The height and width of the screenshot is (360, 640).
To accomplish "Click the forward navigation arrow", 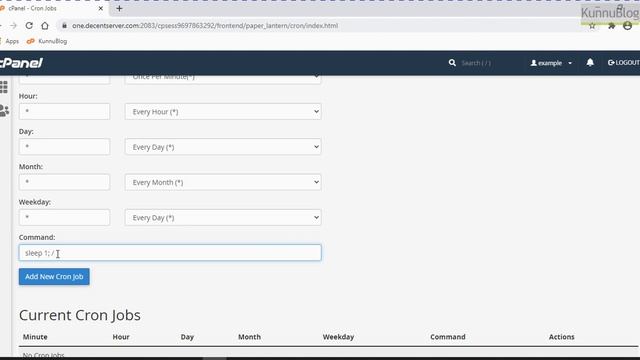I will (13, 25).
